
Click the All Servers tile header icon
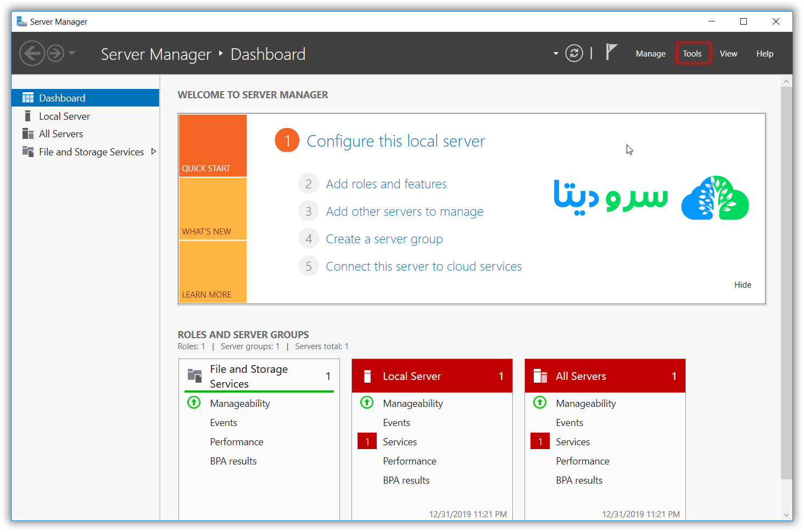point(540,376)
